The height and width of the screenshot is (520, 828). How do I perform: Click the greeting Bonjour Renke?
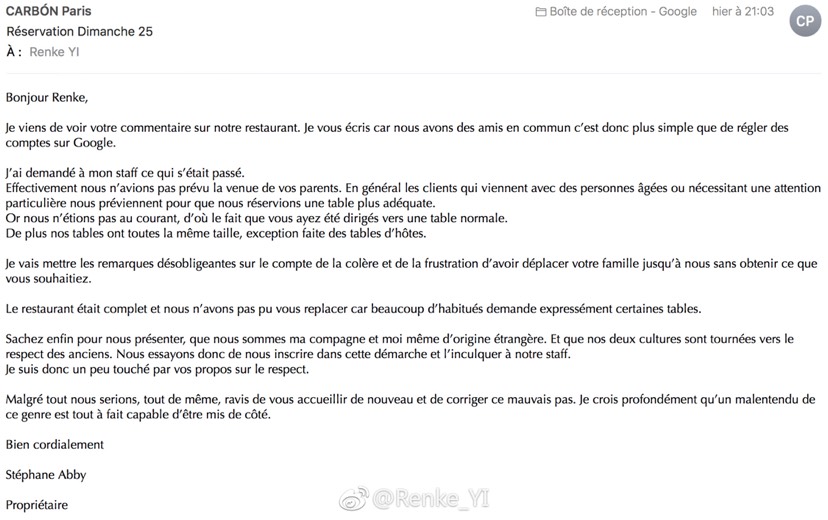tap(47, 98)
